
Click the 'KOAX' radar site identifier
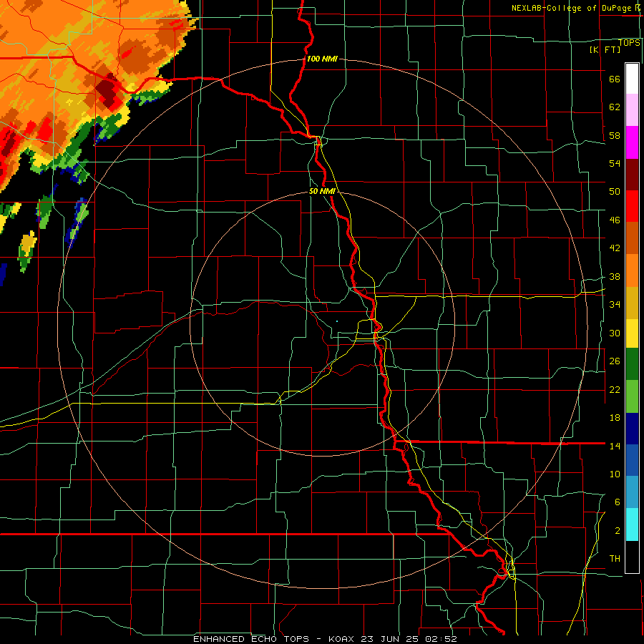pos(342,639)
